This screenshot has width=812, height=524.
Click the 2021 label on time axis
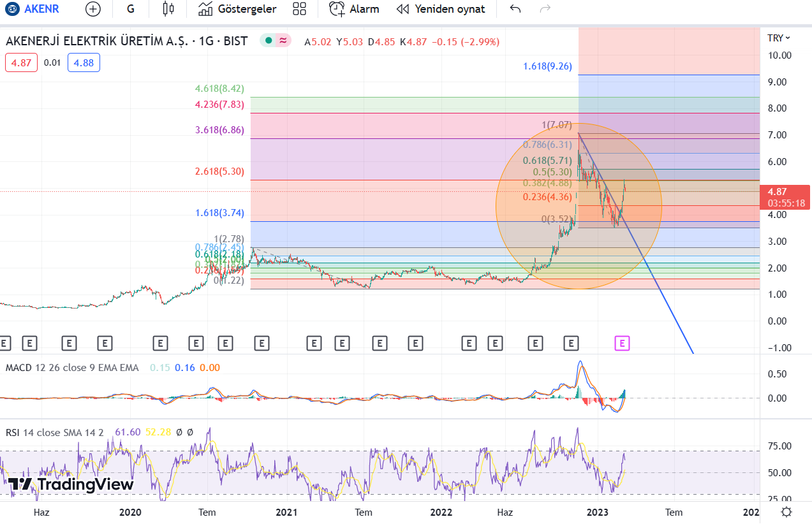click(286, 512)
